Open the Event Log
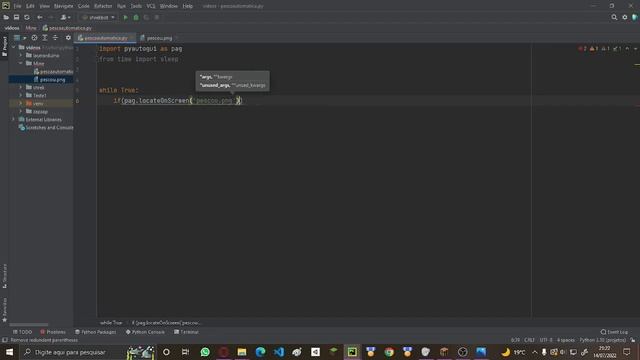This screenshot has width=640, height=360. coord(614,332)
